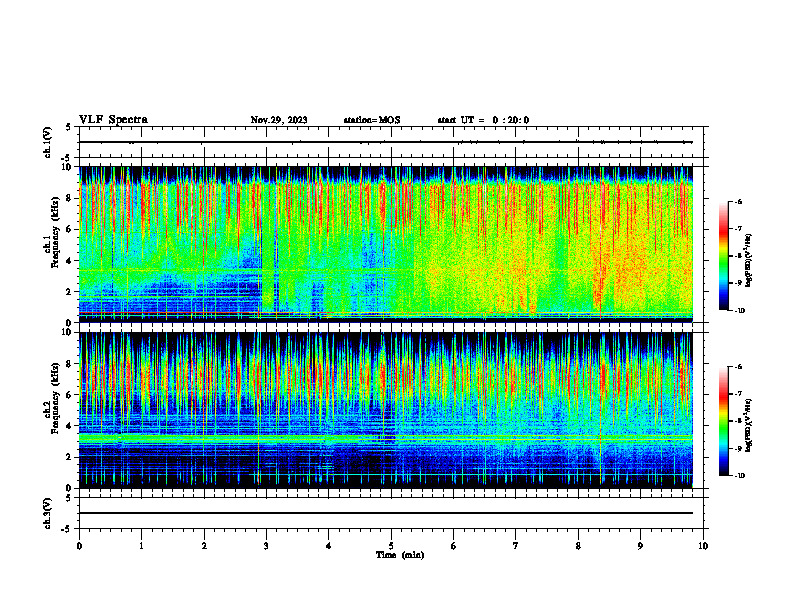Select the date text 'Nov.29, 2023'

tap(279, 120)
